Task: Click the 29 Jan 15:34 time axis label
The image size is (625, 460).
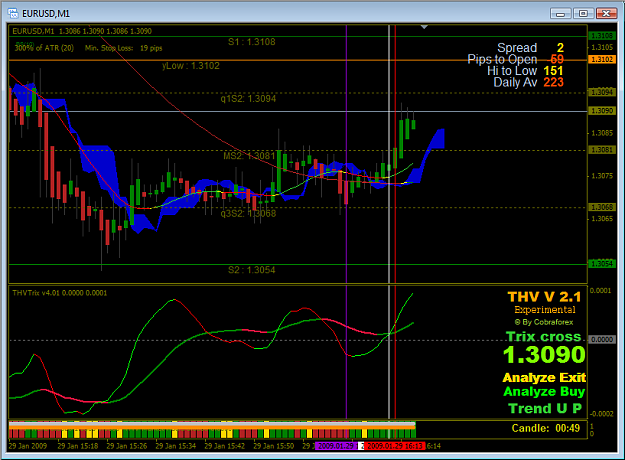Action: pyautogui.click(x=176, y=446)
